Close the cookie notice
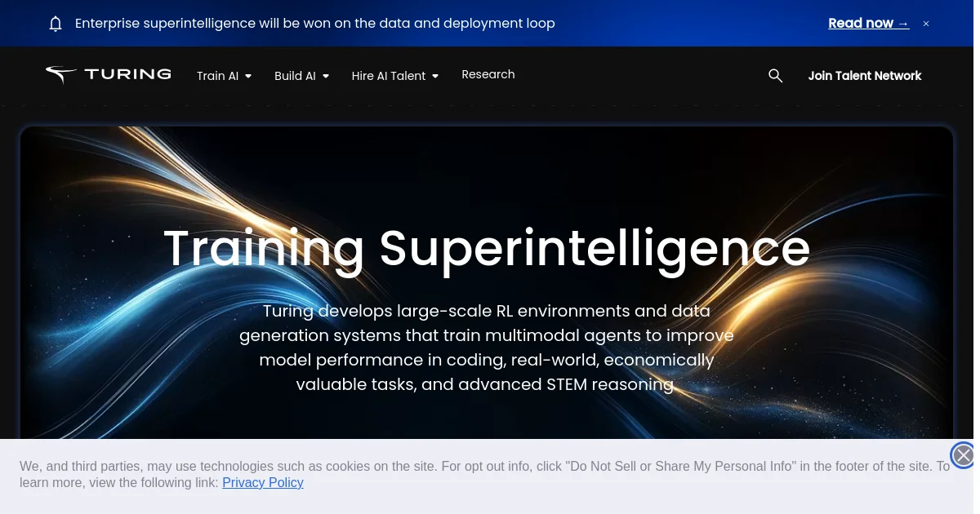980x514 pixels. 963,455
